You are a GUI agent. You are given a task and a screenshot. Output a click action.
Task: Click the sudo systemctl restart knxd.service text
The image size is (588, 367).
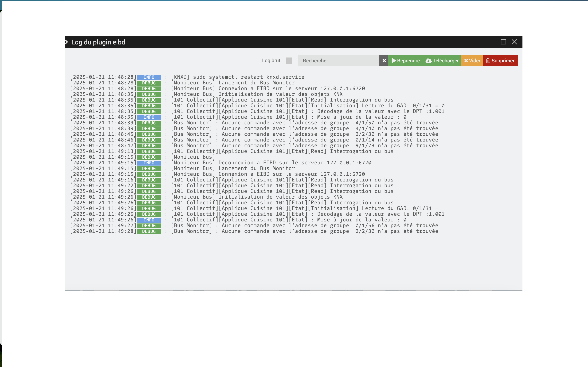tap(248, 77)
